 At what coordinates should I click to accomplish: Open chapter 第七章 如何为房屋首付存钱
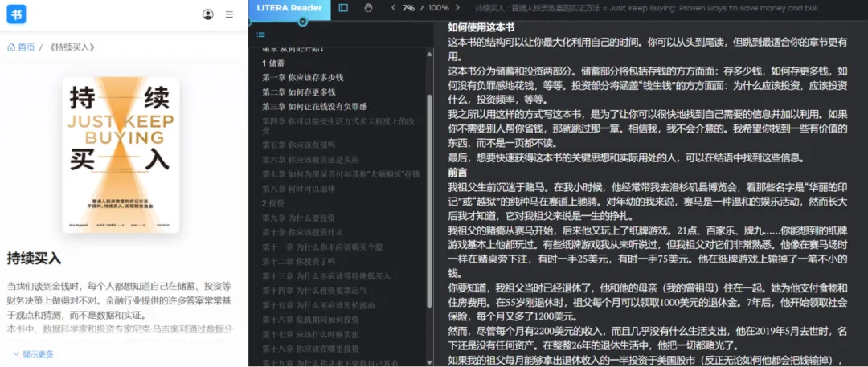341,173
